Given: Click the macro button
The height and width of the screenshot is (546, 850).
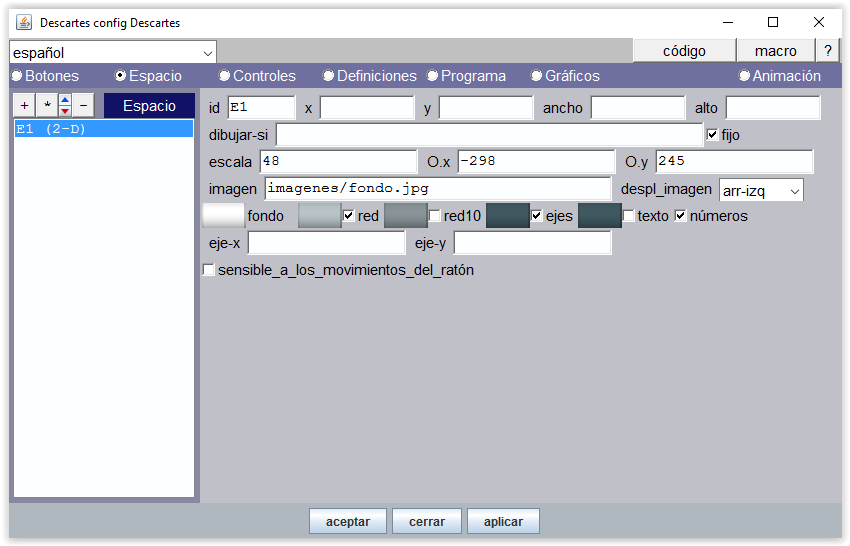Looking at the screenshot, I should [x=776, y=51].
